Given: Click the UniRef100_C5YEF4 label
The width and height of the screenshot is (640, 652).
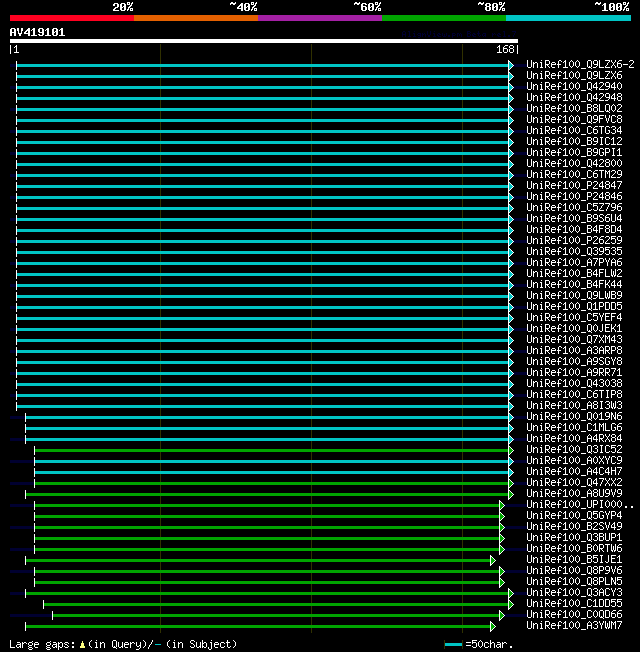Looking at the screenshot, I should pyautogui.click(x=574, y=318).
